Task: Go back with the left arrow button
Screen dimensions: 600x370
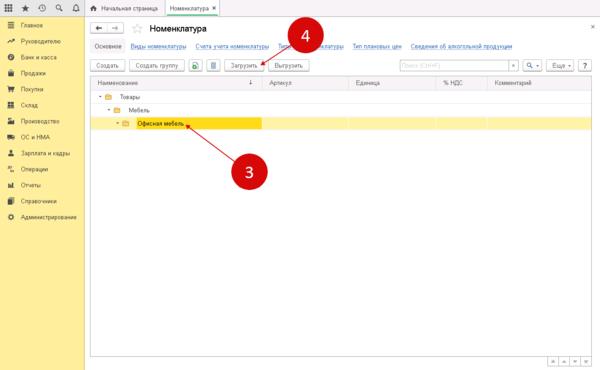Action: (99, 28)
